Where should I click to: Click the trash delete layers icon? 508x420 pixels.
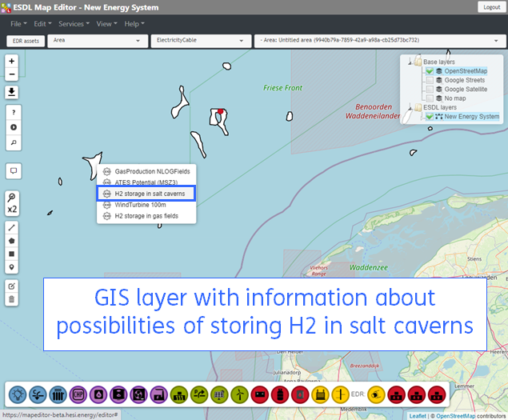coord(11,299)
